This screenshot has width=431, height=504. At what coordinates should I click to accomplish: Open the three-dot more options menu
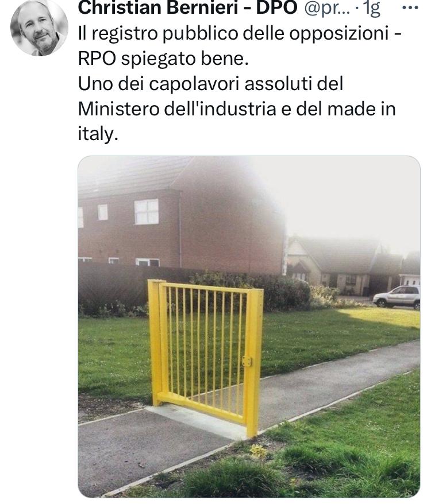pos(410,7)
